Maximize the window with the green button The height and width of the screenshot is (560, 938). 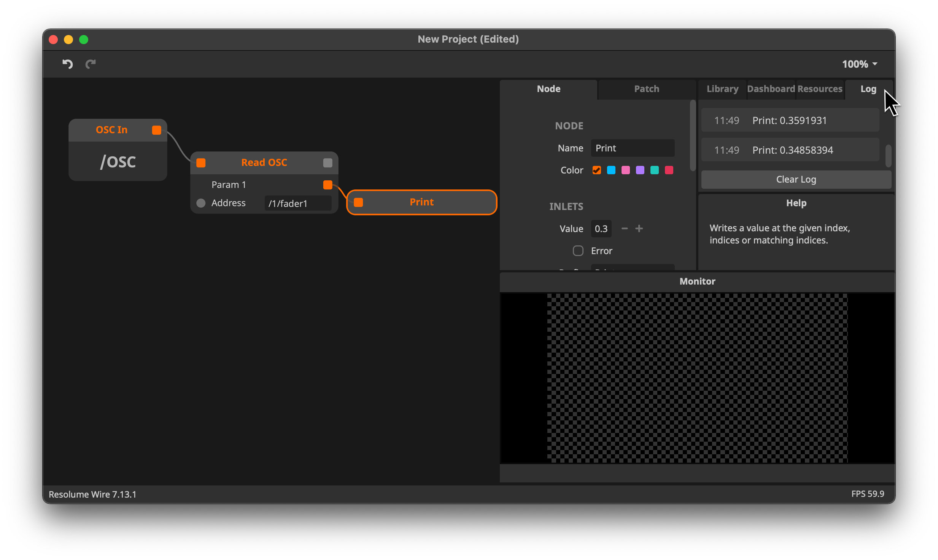tap(84, 40)
